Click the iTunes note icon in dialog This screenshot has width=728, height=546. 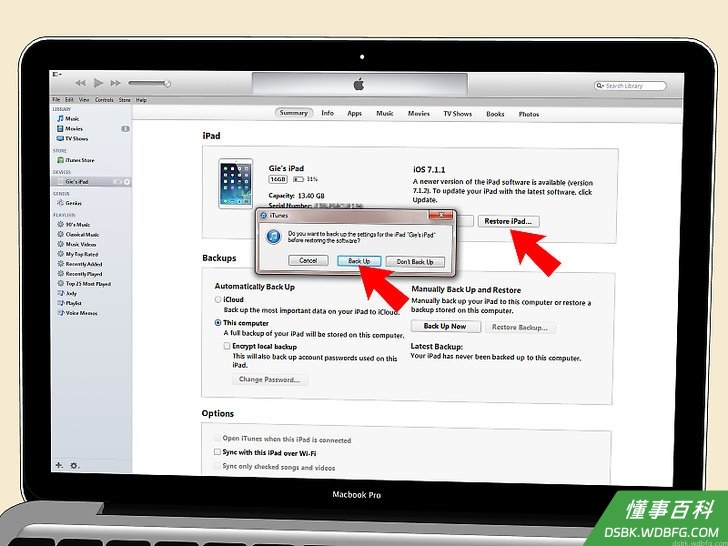point(274,236)
